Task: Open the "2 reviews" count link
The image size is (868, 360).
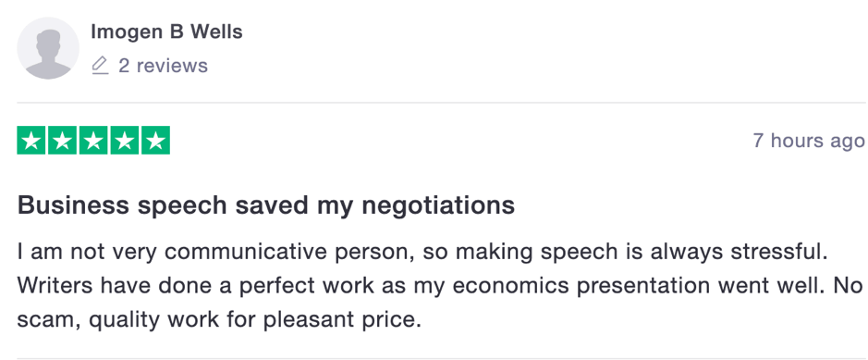Action: pyautogui.click(x=164, y=66)
